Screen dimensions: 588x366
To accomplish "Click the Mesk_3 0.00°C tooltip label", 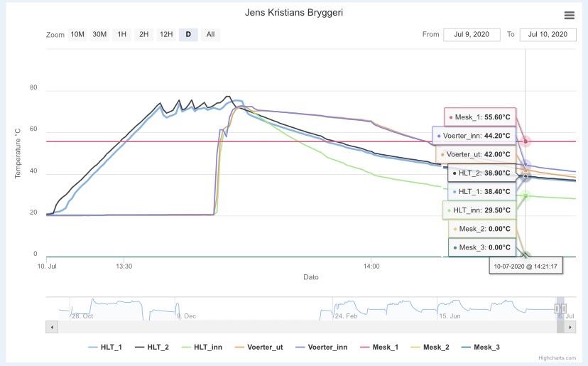I will point(482,247).
